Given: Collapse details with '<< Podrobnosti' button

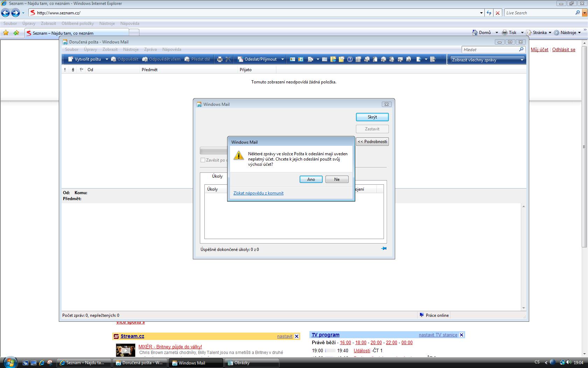Looking at the screenshot, I should [372, 142].
